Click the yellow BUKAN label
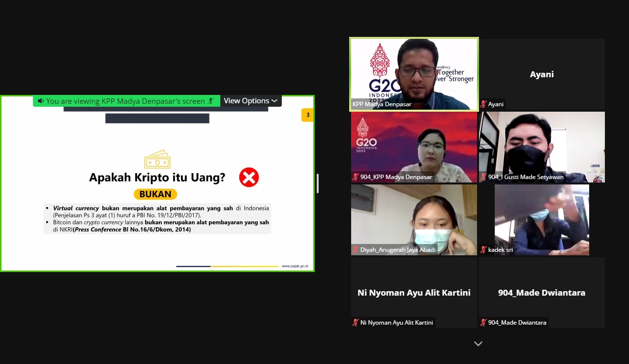This screenshot has height=364, width=629. [155, 194]
